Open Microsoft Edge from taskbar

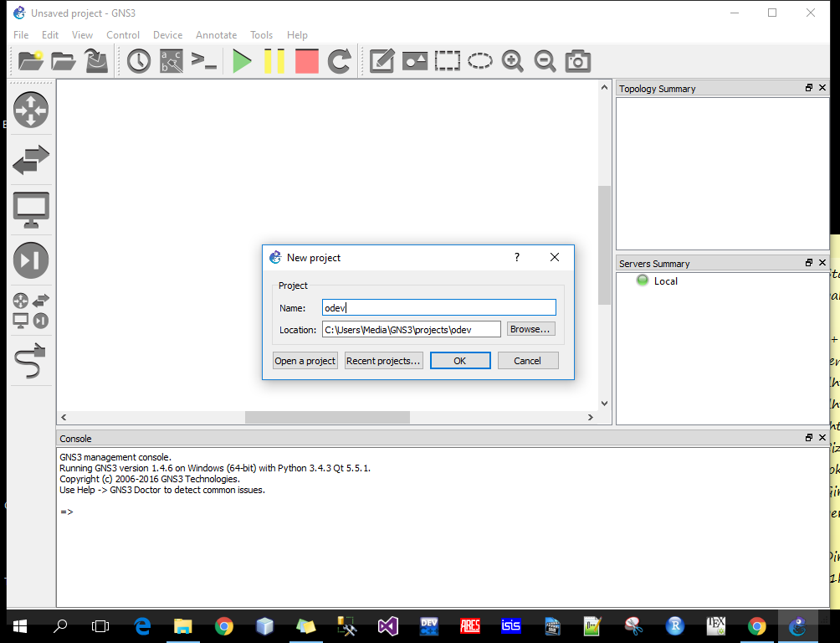pos(142,626)
